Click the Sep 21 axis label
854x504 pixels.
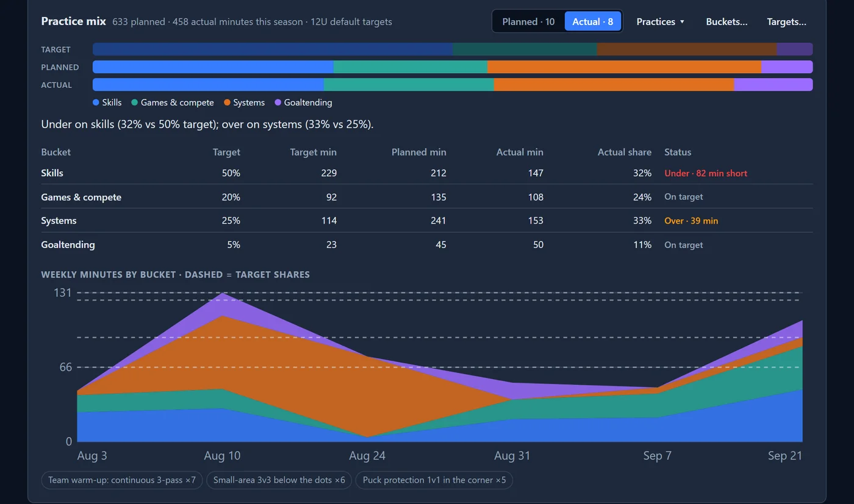(x=785, y=456)
